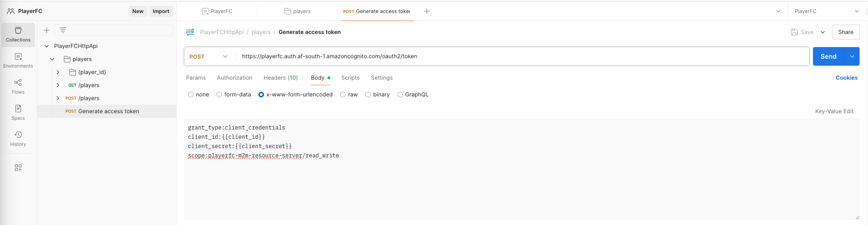868x225 pixels.
Task: Click the Send button
Action: (828, 56)
